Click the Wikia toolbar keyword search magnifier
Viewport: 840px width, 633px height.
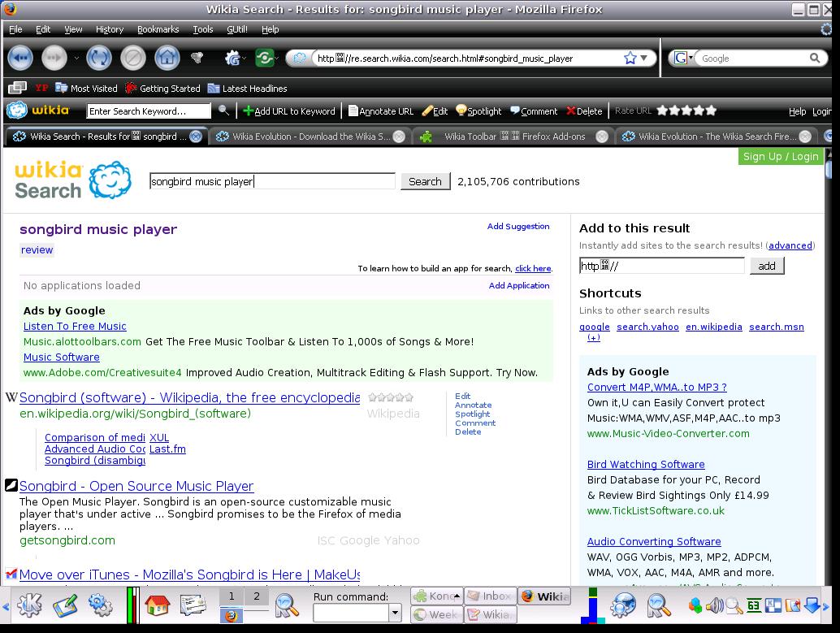(x=224, y=111)
